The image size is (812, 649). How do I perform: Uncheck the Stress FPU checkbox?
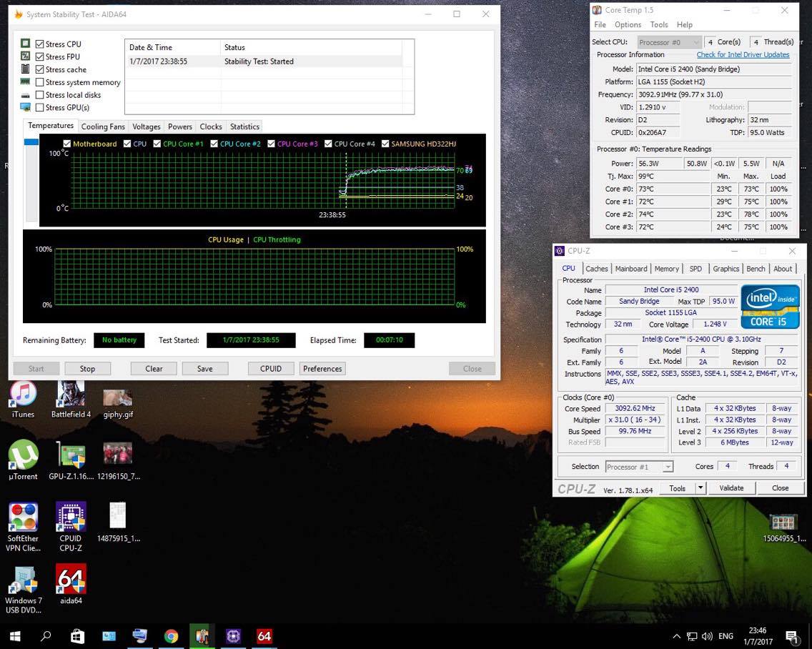tap(40, 57)
